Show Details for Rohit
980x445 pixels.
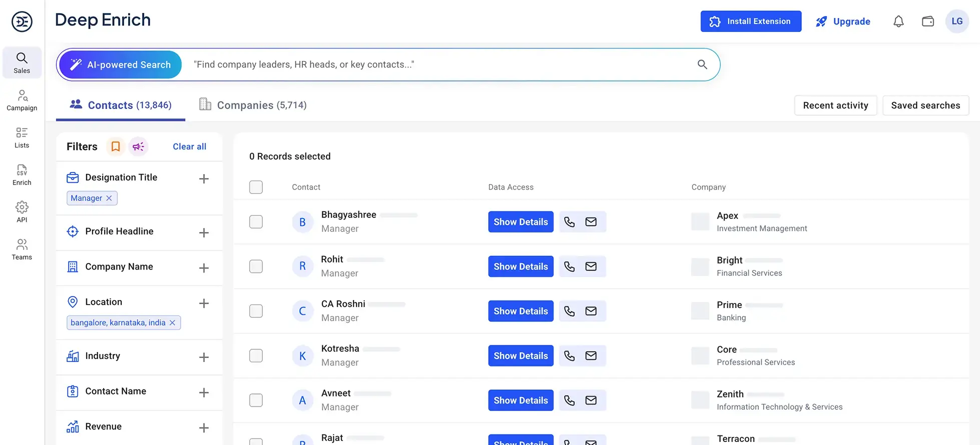tap(521, 266)
